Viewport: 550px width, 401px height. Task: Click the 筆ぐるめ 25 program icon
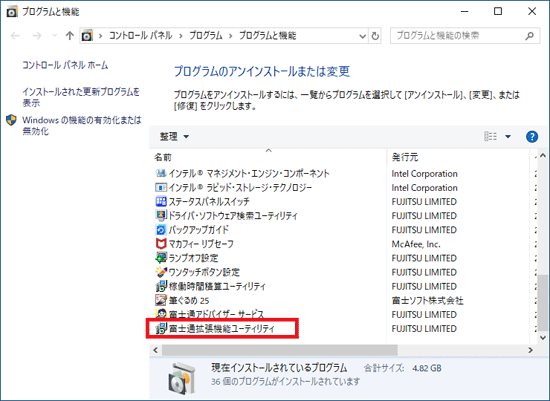tap(161, 300)
